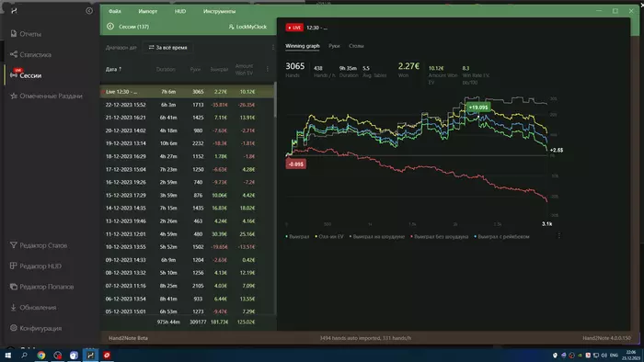Screen dimensions: 644x362
Task: Toggle the Выиграл с рейкбеком legend series
Action: click(501, 236)
